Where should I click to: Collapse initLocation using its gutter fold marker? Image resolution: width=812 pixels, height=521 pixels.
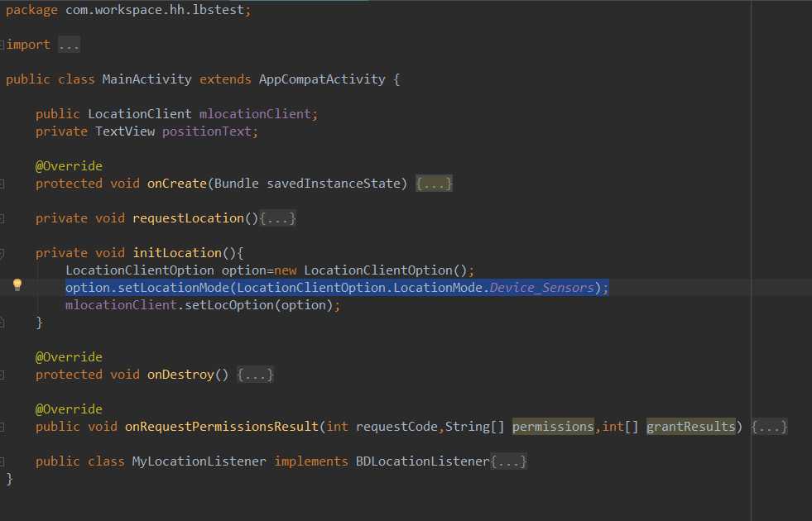(2, 253)
